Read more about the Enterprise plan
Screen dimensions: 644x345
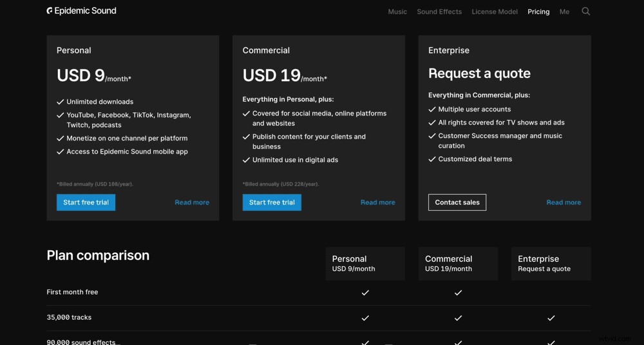point(563,202)
